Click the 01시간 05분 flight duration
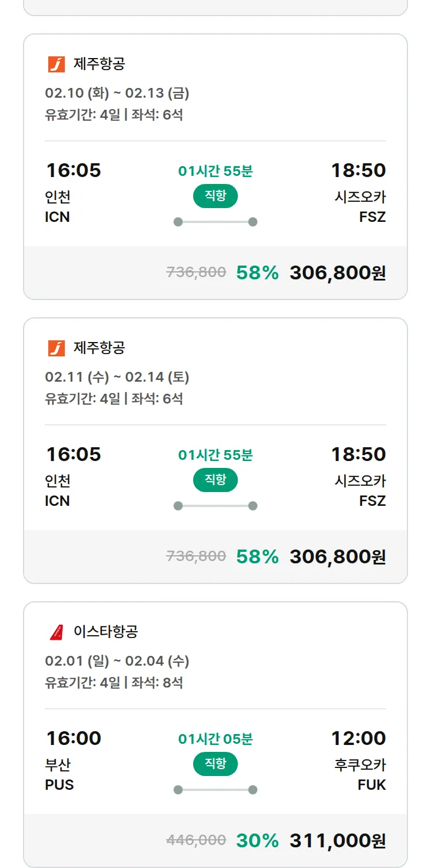431x868 pixels. pyautogui.click(x=215, y=739)
